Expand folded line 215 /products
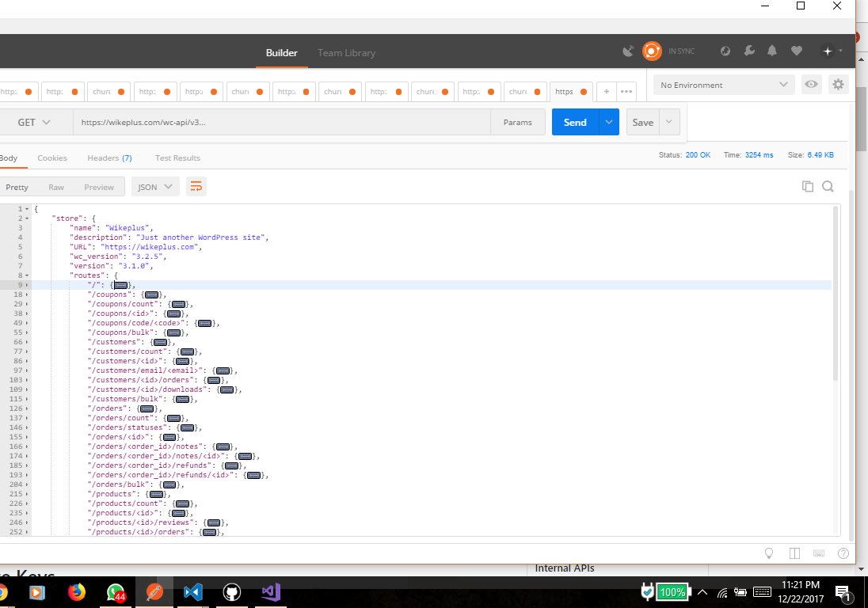Image resolution: width=868 pixels, height=608 pixels. 27,494
